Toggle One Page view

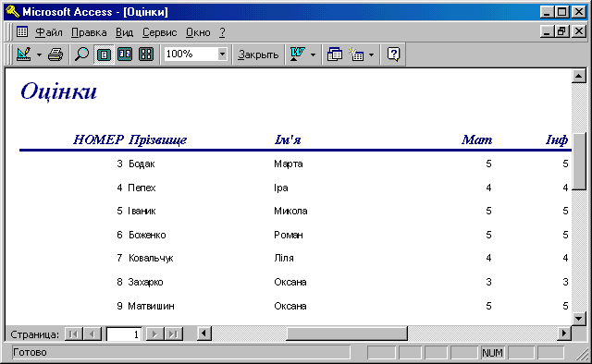click(104, 55)
